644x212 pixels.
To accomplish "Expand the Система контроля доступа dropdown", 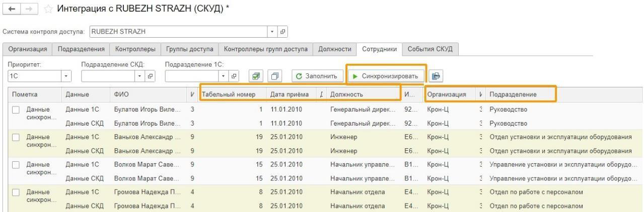I will tap(272, 32).
